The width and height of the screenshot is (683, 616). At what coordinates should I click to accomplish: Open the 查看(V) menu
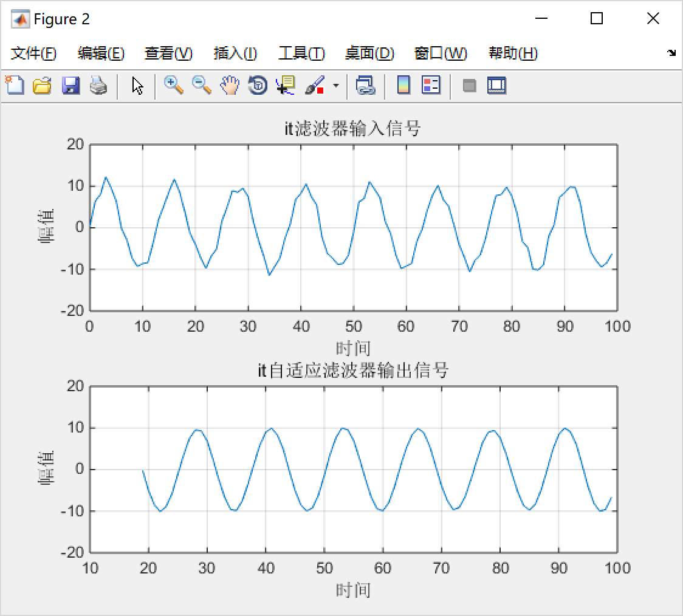168,53
